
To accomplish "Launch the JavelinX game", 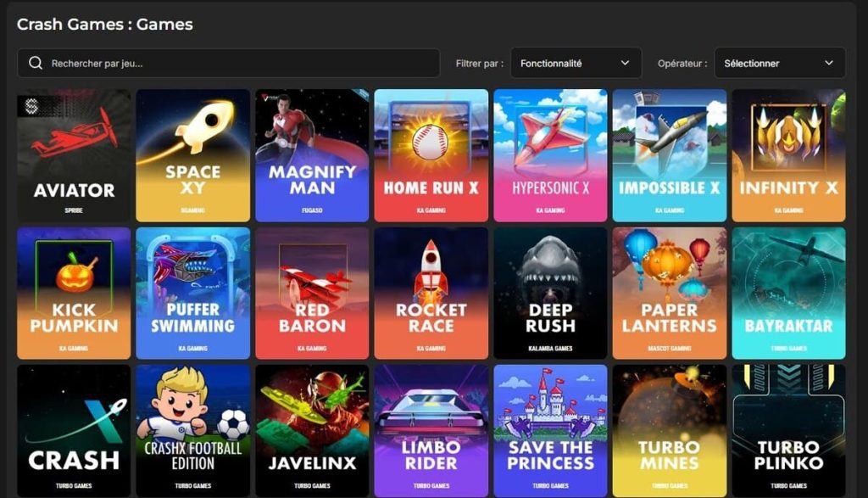I will pyautogui.click(x=312, y=430).
